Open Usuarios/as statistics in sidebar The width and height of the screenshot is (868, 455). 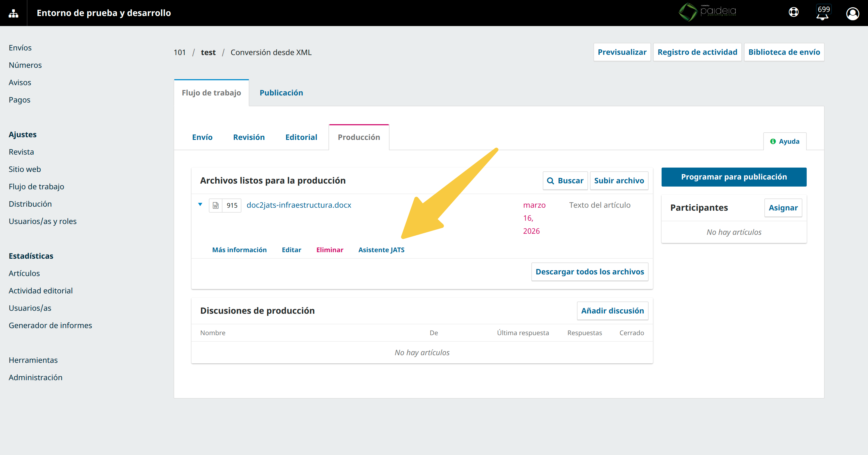click(30, 308)
